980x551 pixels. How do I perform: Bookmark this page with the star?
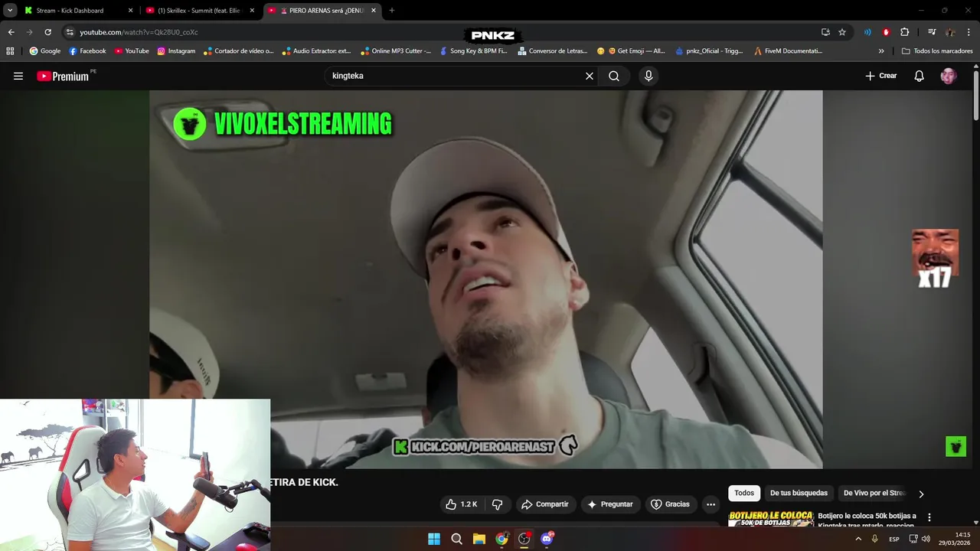[842, 32]
